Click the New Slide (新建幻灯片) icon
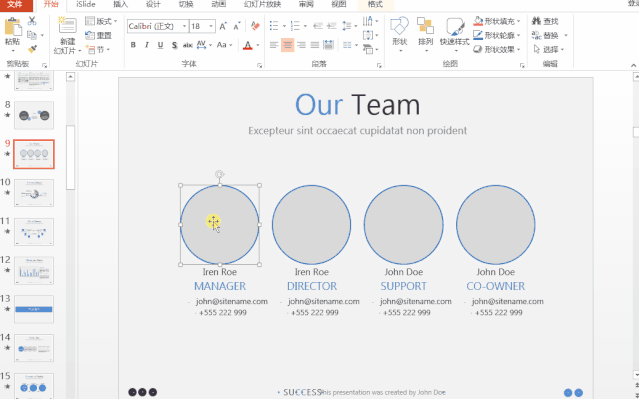639x399 pixels. click(67, 25)
